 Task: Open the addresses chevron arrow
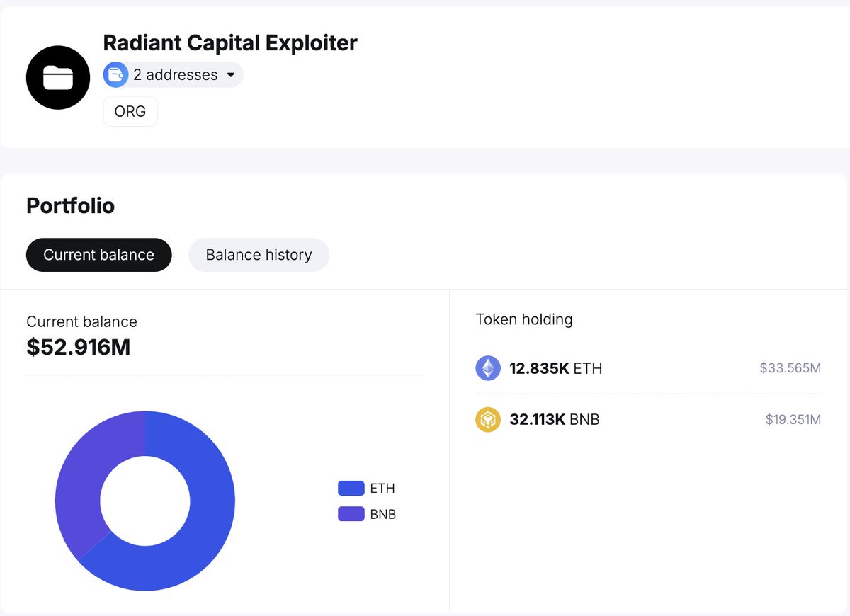pyautogui.click(x=231, y=74)
